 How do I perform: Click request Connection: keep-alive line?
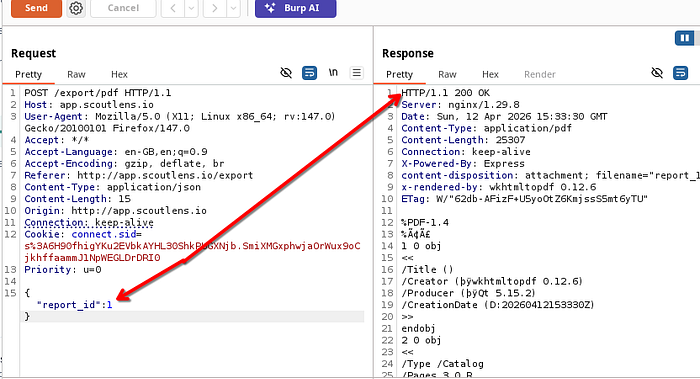tap(89, 222)
